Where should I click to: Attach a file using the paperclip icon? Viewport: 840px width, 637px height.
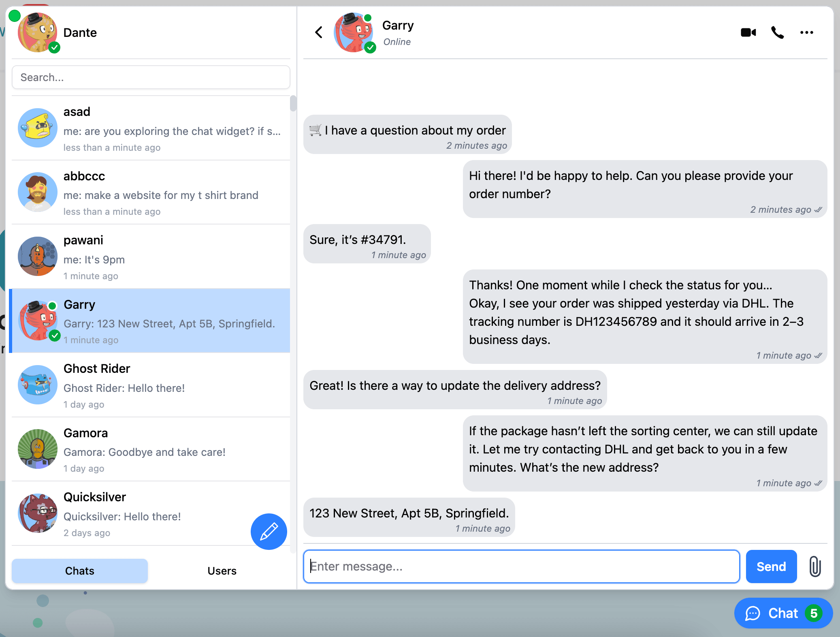[x=814, y=566]
